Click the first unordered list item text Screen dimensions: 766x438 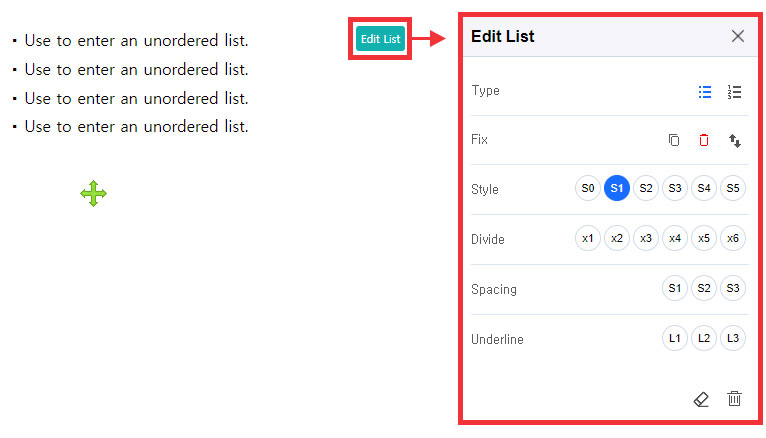tap(136, 41)
